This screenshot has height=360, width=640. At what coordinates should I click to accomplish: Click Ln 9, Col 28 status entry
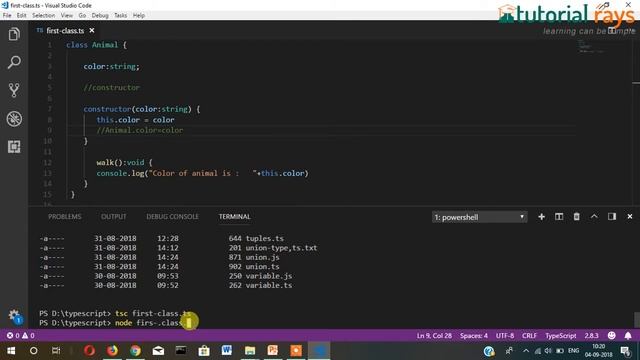pos(434,336)
